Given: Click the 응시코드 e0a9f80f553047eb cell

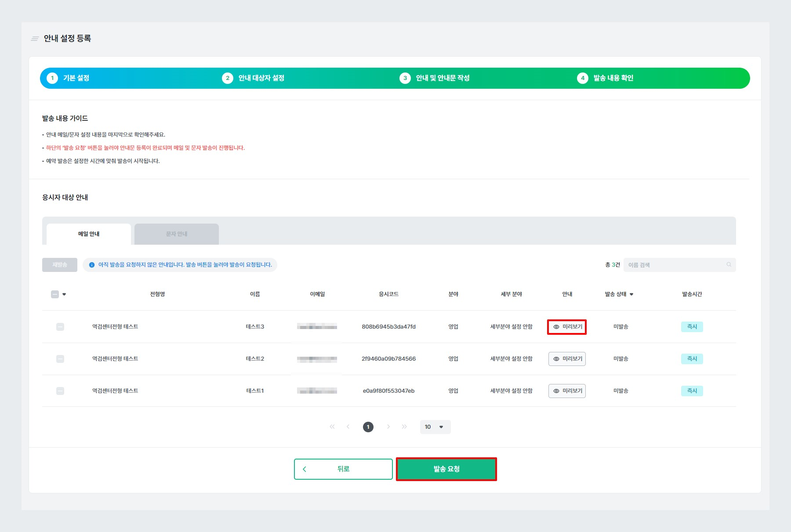Looking at the screenshot, I should 389,391.
